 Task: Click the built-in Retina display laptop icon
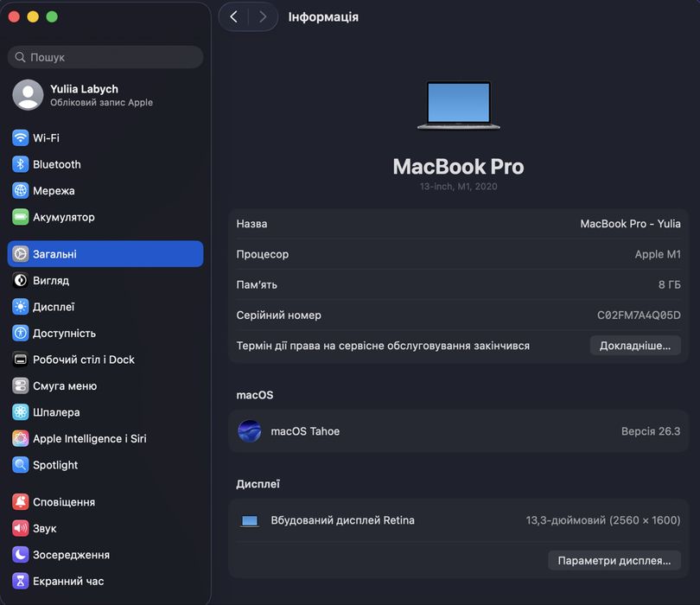[250, 520]
